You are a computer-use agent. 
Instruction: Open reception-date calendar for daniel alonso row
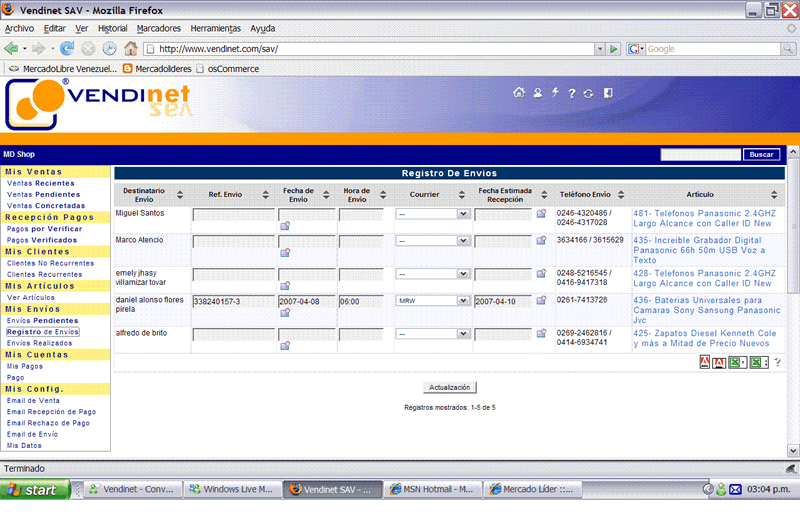[541, 300]
